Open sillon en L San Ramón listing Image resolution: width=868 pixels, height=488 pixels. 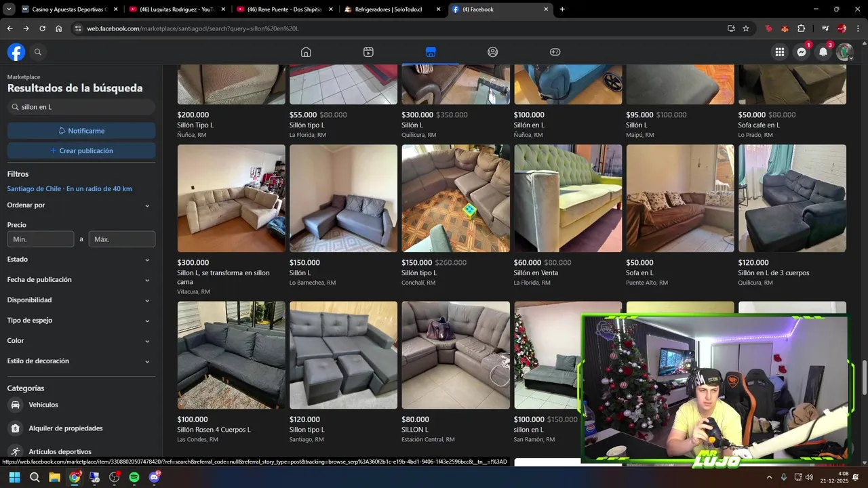point(547,372)
